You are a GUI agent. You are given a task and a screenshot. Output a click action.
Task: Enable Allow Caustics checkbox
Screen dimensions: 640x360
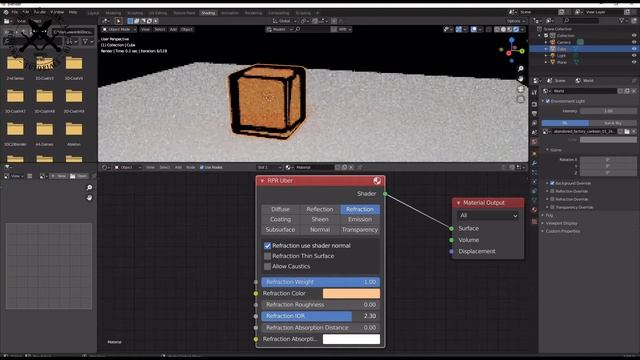click(267, 266)
